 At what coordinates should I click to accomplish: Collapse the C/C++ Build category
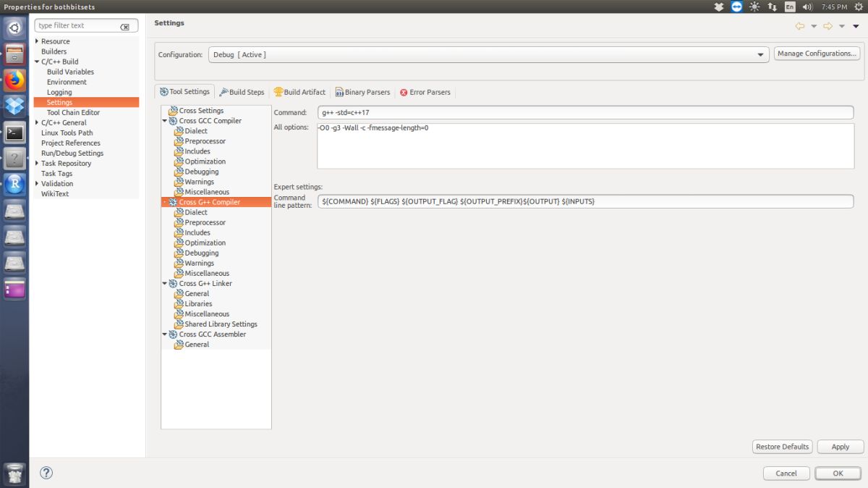point(38,62)
